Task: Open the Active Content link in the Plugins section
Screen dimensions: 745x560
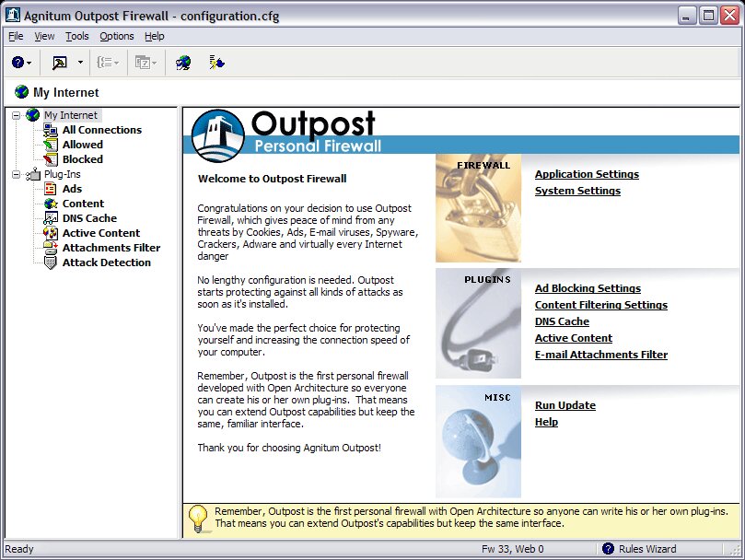Action: (574, 338)
